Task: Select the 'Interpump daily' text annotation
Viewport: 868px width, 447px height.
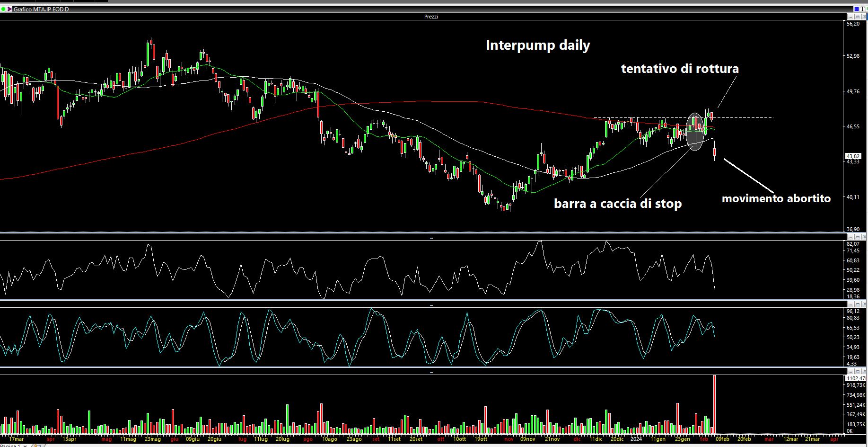Action: point(538,45)
